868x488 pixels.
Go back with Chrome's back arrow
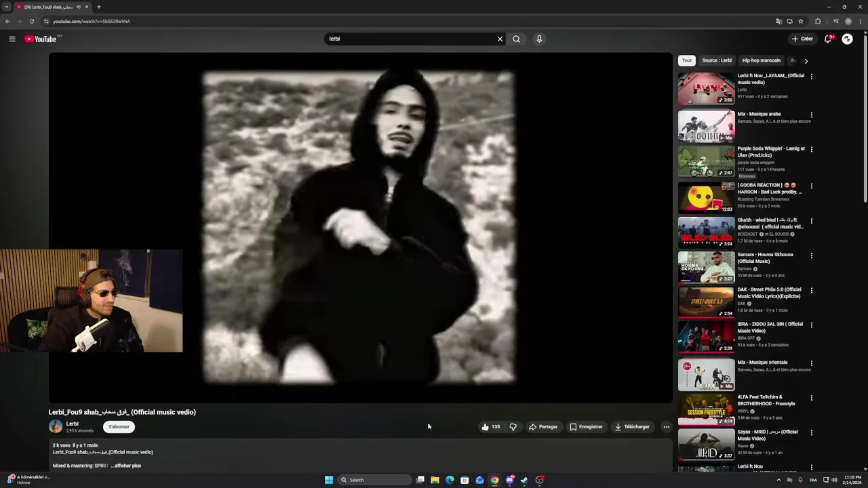coord(7,21)
